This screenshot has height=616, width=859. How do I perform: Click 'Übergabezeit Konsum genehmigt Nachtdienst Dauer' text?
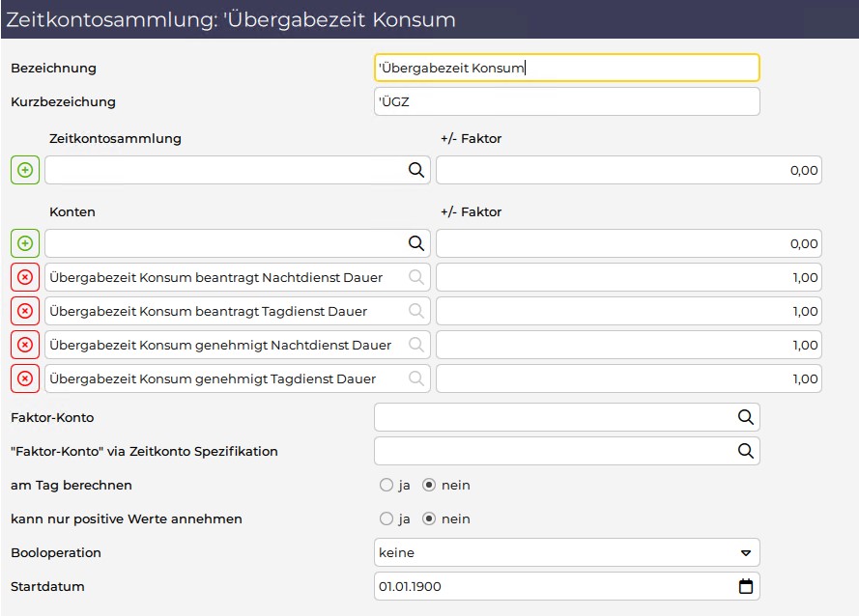tap(220, 345)
